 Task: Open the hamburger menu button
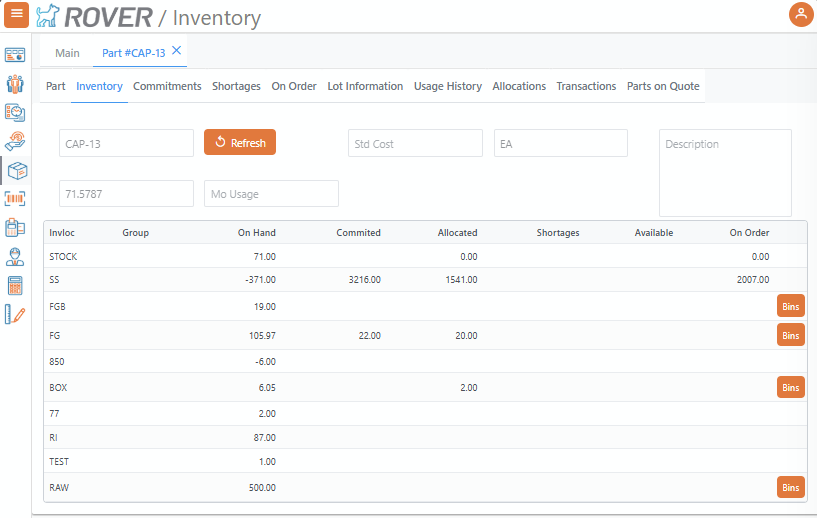pos(16,15)
